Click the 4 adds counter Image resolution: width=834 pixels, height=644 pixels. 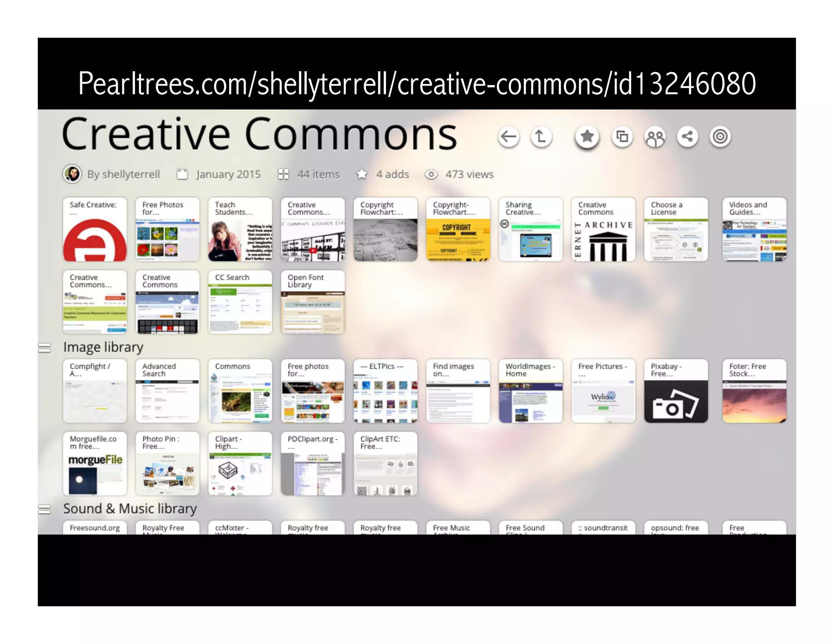coord(392,174)
